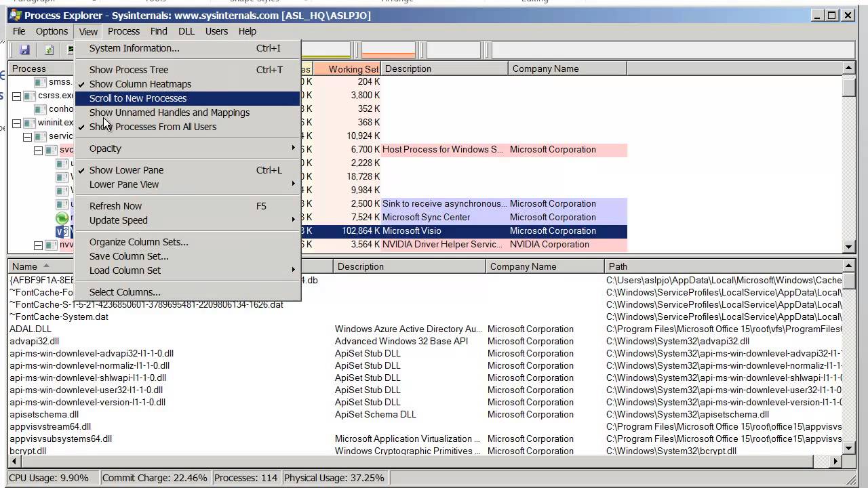Viewport: 868px width, 488px height.
Task: Close the open View menu
Action: click(x=88, y=31)
